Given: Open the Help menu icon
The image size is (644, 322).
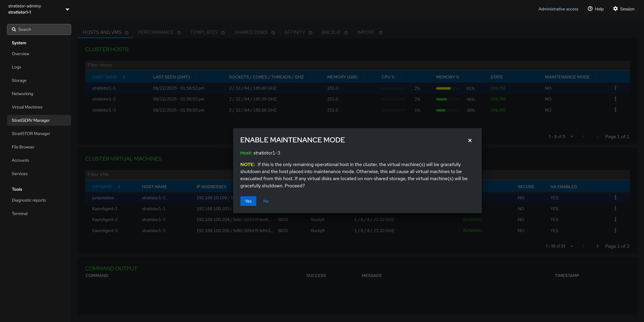Looking at the screenshot, I should [590, 9].
